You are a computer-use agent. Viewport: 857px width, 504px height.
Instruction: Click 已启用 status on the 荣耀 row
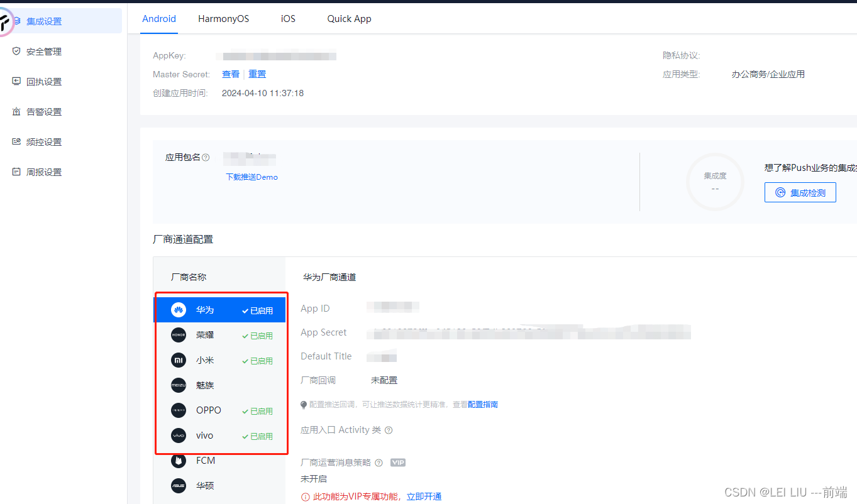(x=258, y=336)
